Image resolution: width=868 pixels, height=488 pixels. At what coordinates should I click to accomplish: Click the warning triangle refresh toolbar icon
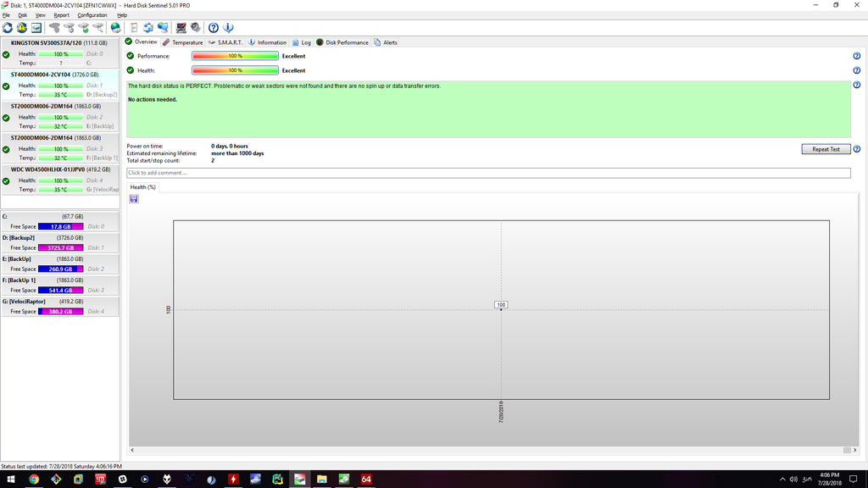pyautogui.click(x=21, y=28)
